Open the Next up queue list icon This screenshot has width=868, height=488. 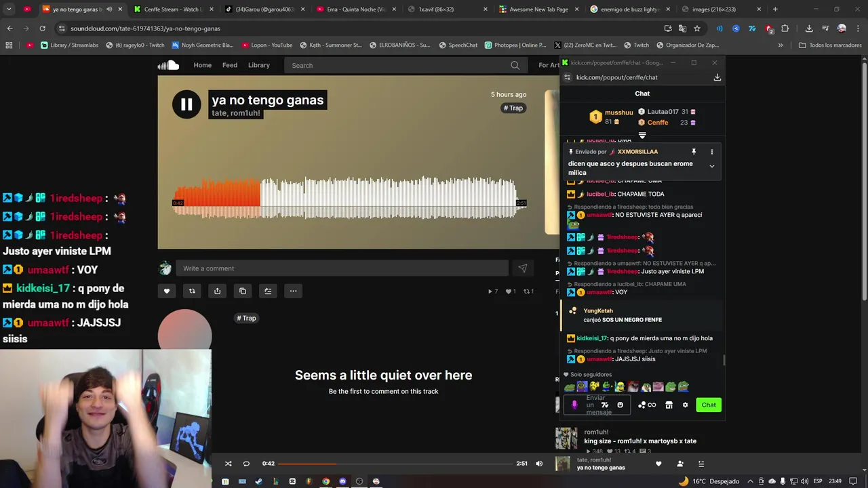[x=701, y=464]
